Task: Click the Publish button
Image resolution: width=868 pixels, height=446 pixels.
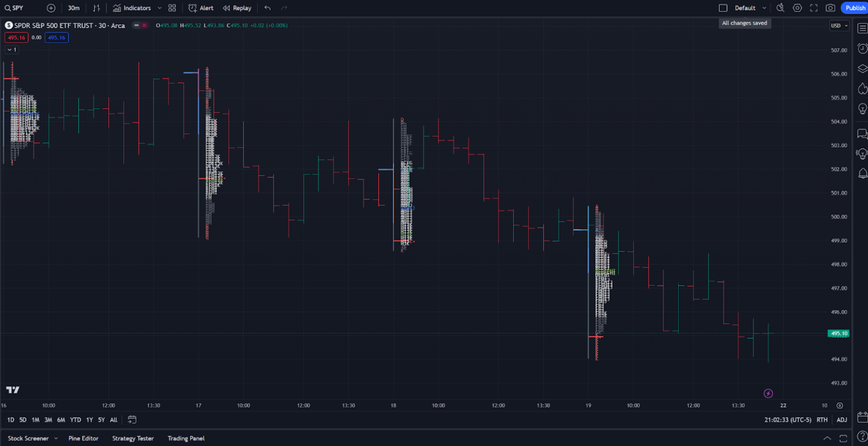Action: click(x=855, y=8)
